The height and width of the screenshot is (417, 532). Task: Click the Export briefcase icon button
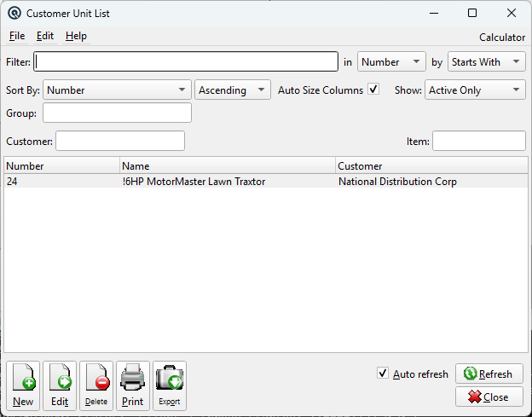(x=170, y=385)
